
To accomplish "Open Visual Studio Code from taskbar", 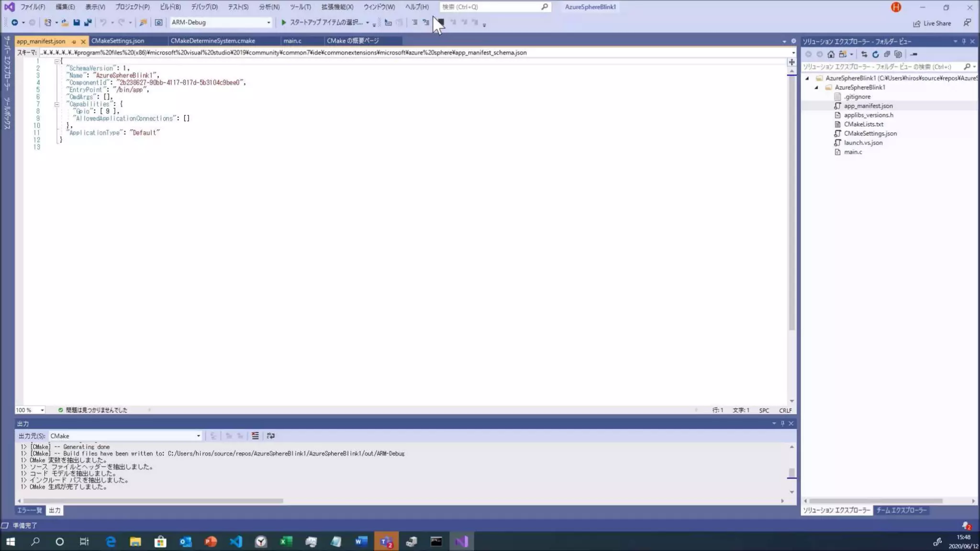I will click(x=236, y=541).
